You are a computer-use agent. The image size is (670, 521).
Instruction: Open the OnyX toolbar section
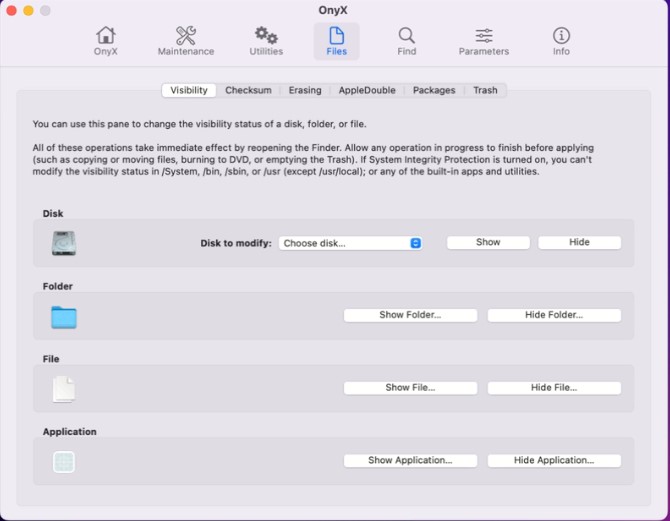click(106, 41)
